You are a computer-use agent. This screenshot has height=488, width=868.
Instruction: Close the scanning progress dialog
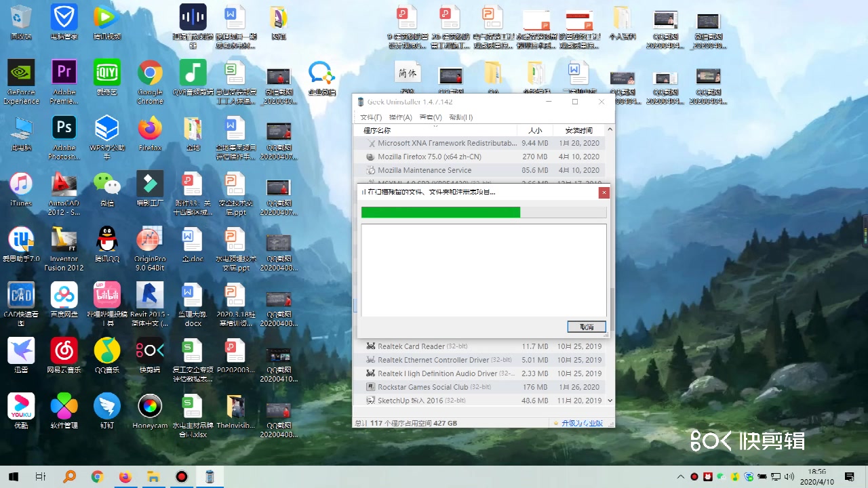point(604,192)
